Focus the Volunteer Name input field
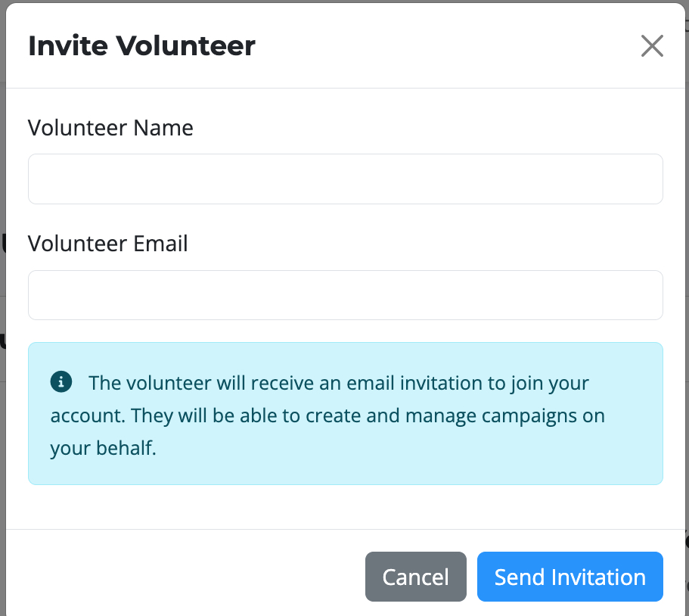This screenshot has height=616, width=689. click(345, 179)
